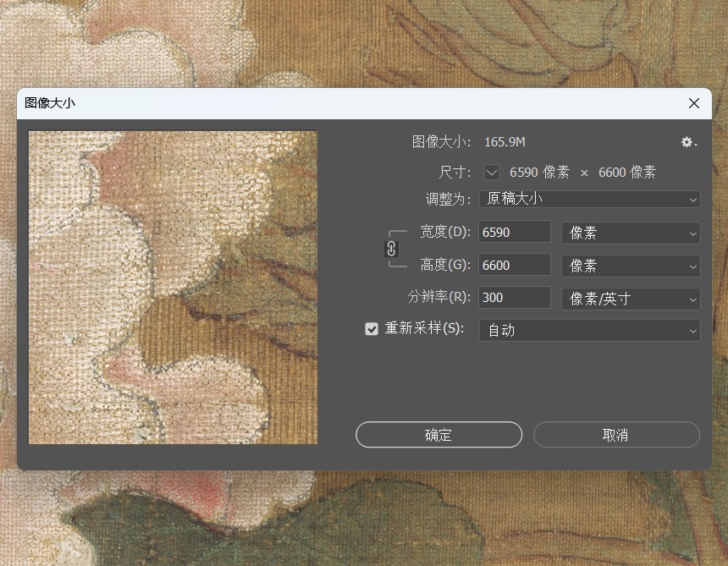Close the 图像大小 dialog
Screen dimensions: 728x566
(x=693, y=103)
